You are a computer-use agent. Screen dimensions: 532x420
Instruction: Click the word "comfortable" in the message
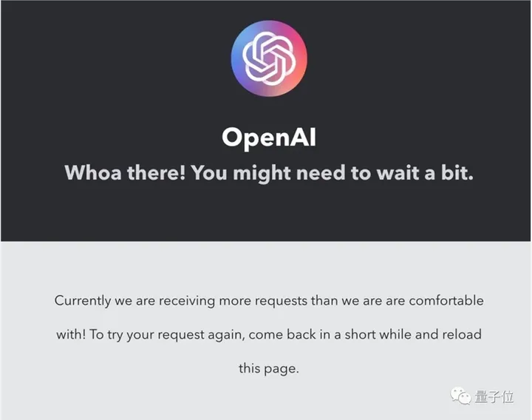pos(446,301)
